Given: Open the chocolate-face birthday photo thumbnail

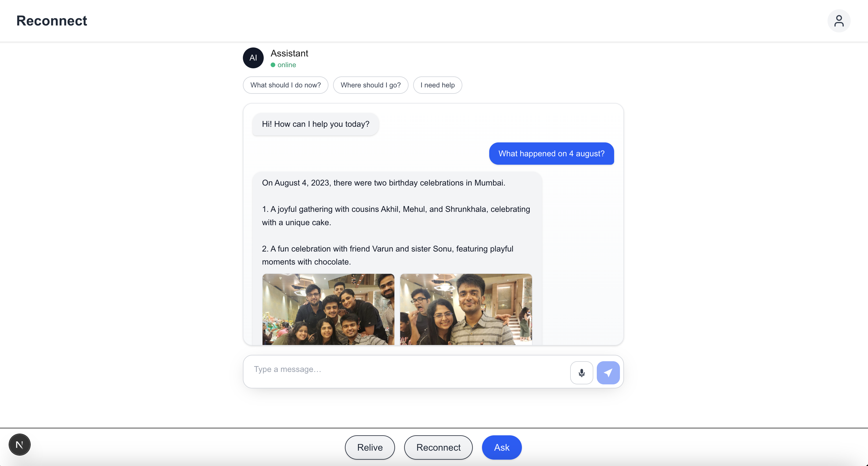Looking at the screenshot, I should click(x=466, y=309).
